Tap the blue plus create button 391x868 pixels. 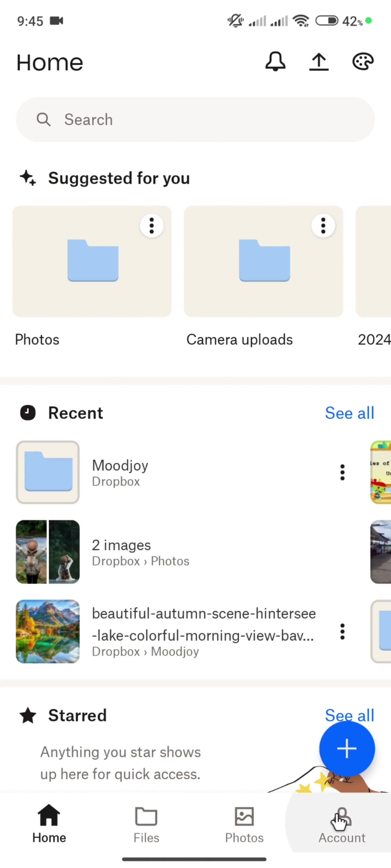(x=346, y=748)
